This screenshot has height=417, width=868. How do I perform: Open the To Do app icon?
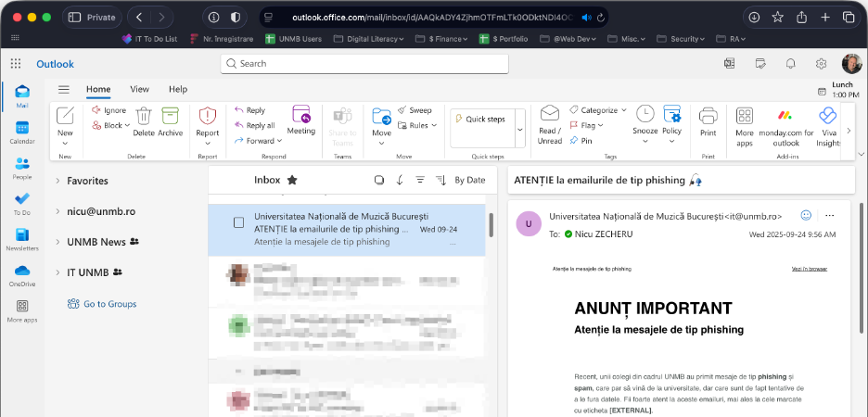click(x=21, y=201)
